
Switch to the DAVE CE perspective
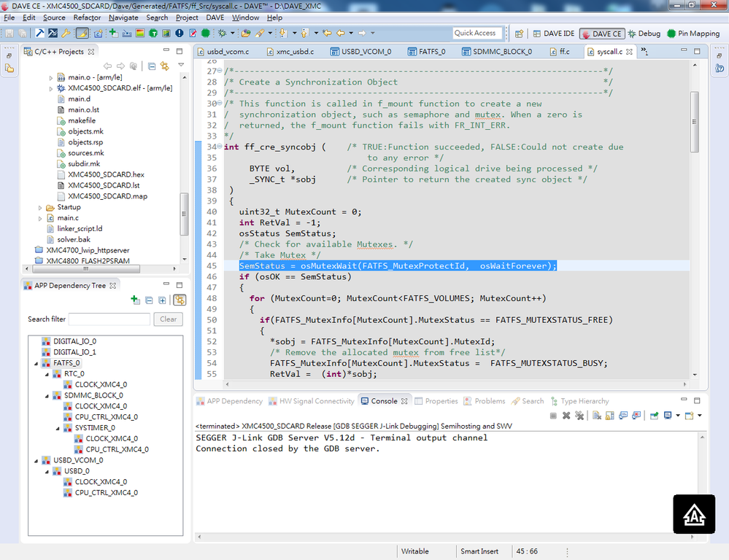tap(601, 34)
